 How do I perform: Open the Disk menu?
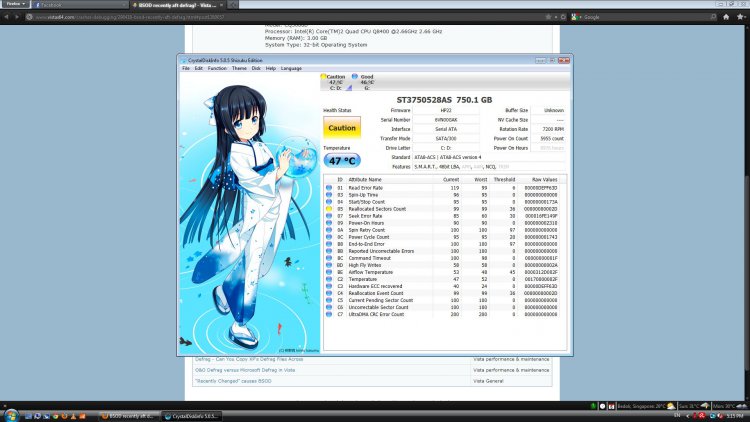tap(256, 68)
